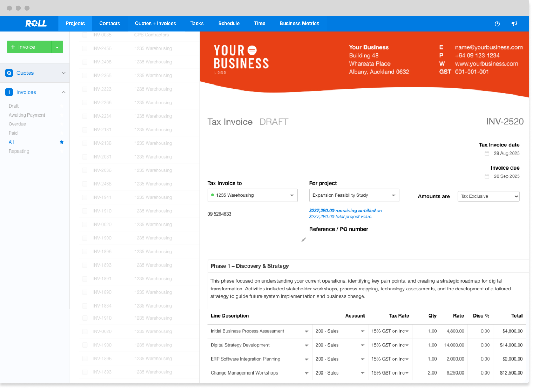Image resolution: width=535 pixels, height=392 pixels.
Task: Select the INV-2365 row checkbox
Action: 85,76
